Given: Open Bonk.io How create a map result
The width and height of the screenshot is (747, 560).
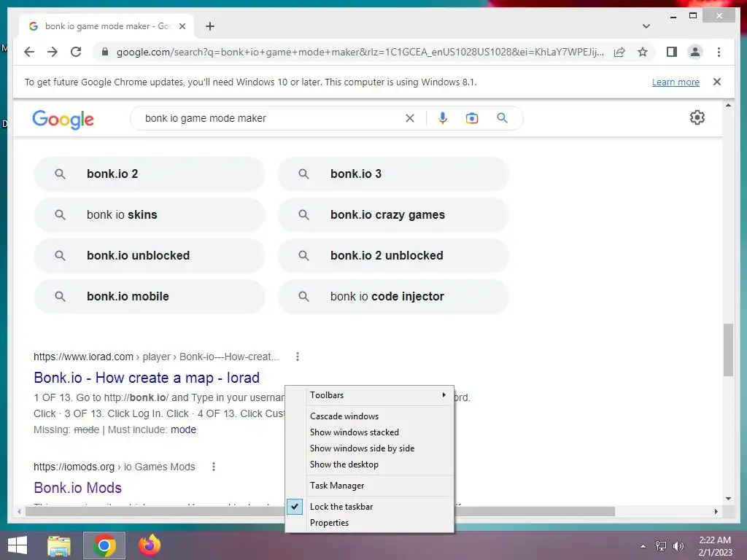Looking at the screenshot, I should click(147, 378).
